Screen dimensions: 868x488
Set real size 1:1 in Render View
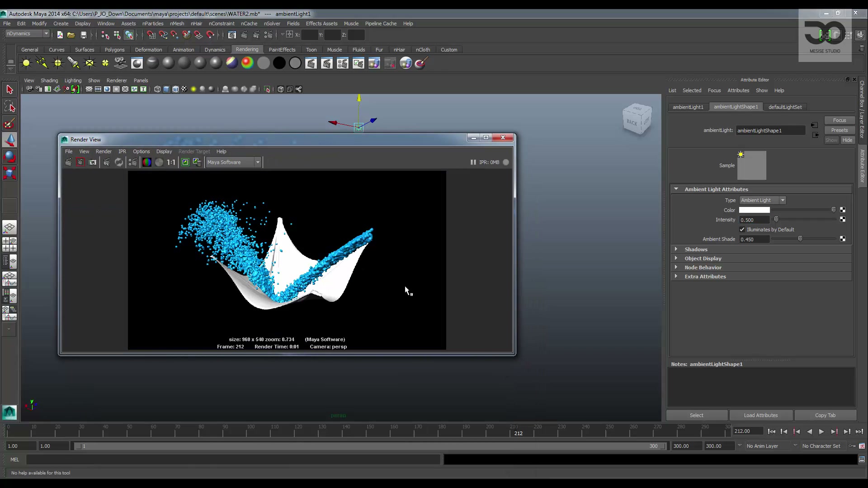tap(171, 162)
